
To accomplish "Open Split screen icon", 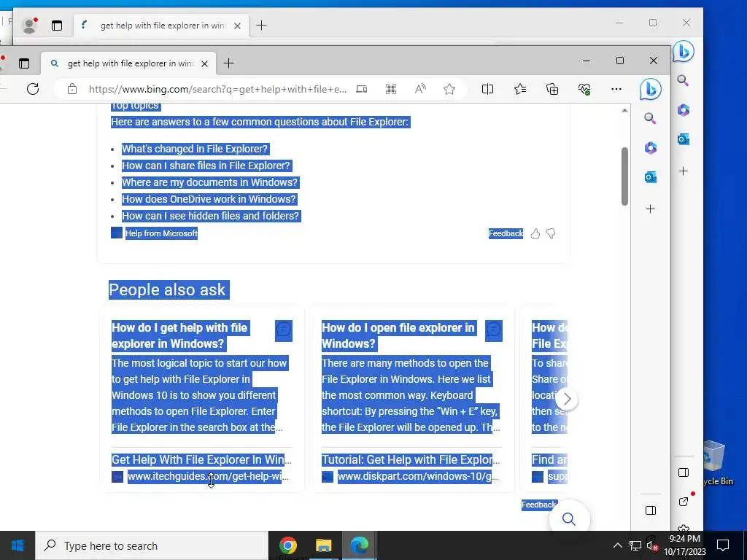I will pos(487,89).
